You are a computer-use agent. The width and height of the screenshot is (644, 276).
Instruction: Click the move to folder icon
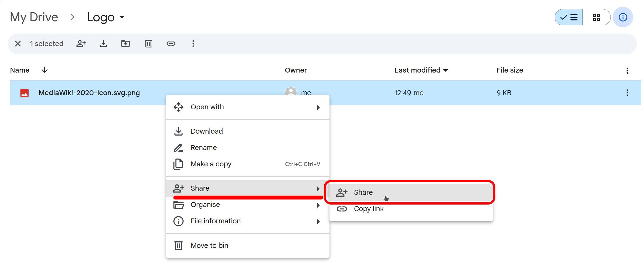(126, 44)
